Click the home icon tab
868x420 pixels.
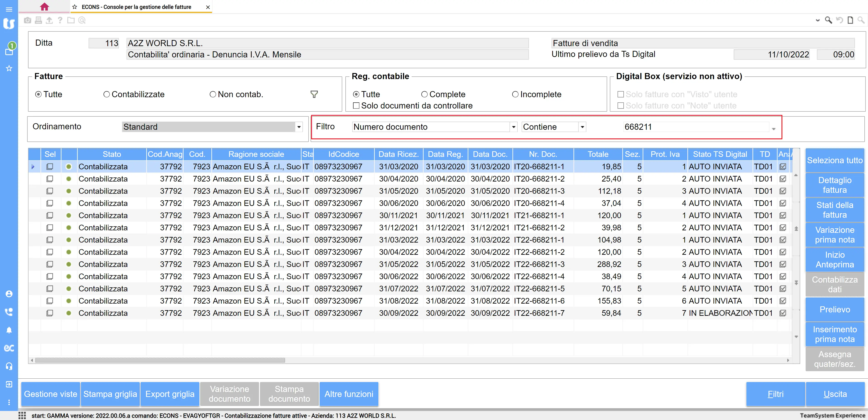point(44,7)
